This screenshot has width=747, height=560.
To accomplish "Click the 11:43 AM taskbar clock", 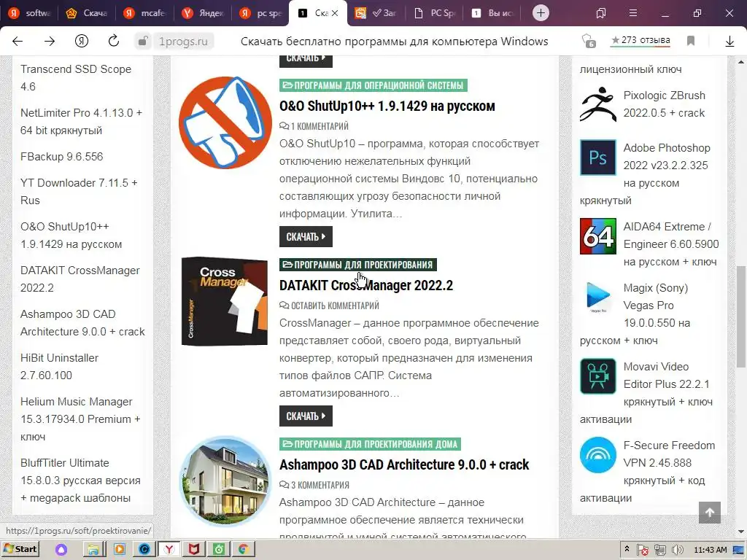I will (711, 550).
